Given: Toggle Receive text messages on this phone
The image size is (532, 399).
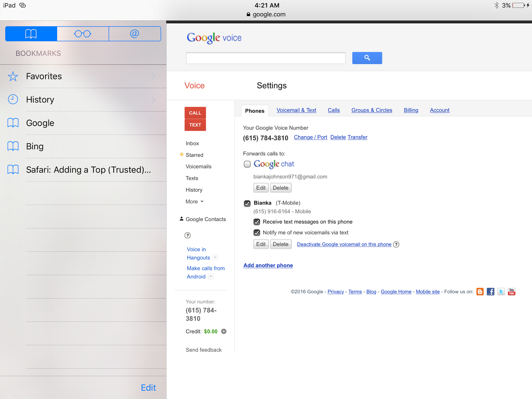Looking at the screenshot, I should (257, 222).
